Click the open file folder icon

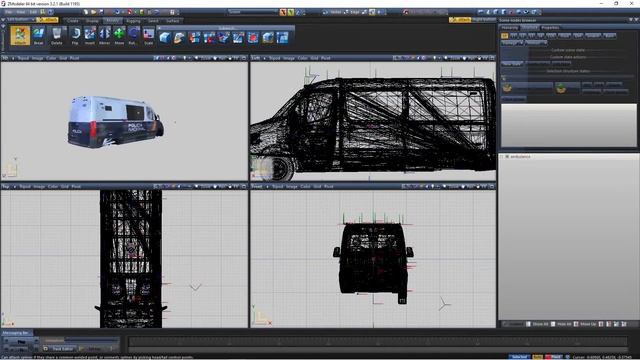93,12
